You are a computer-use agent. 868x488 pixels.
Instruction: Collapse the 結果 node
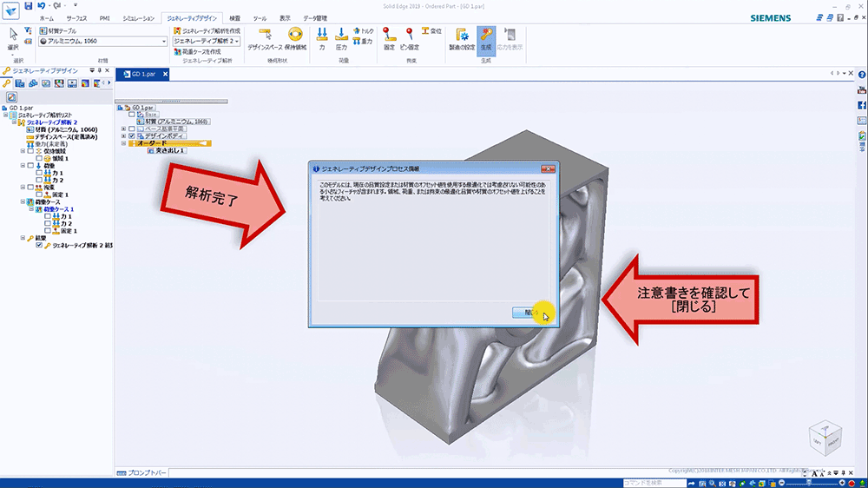(23, 238)
